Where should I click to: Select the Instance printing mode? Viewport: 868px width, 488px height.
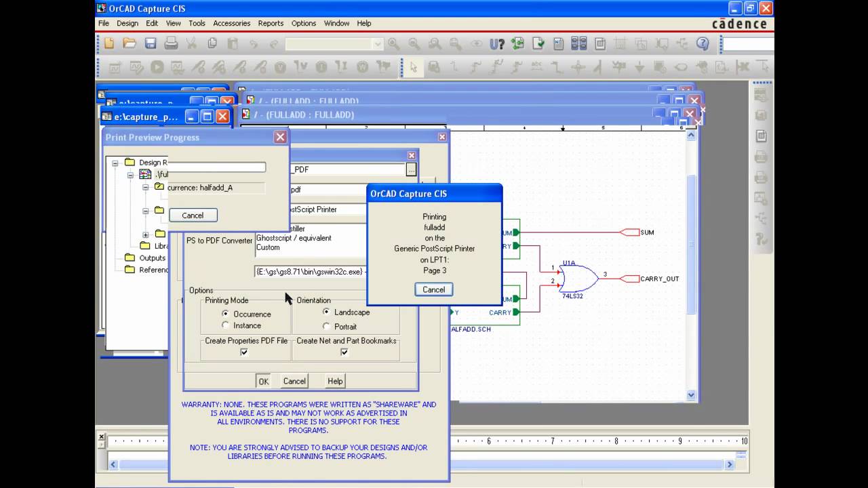coord(225,325)
